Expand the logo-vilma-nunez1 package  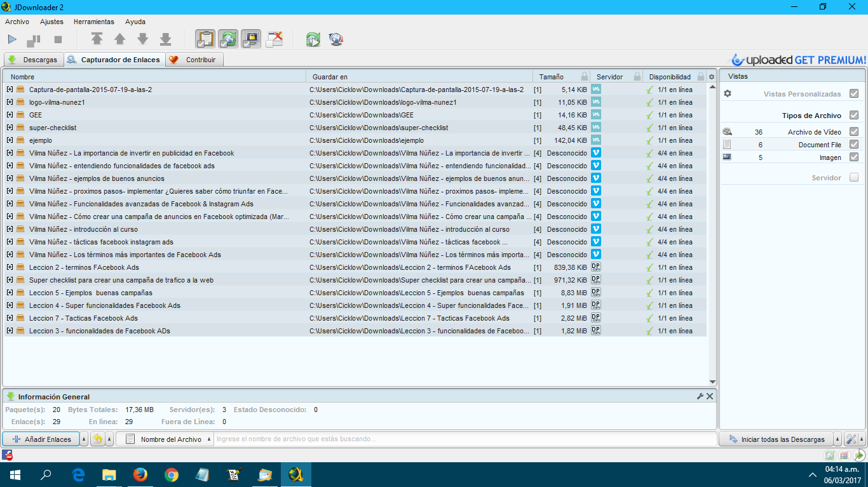point(10,102)
